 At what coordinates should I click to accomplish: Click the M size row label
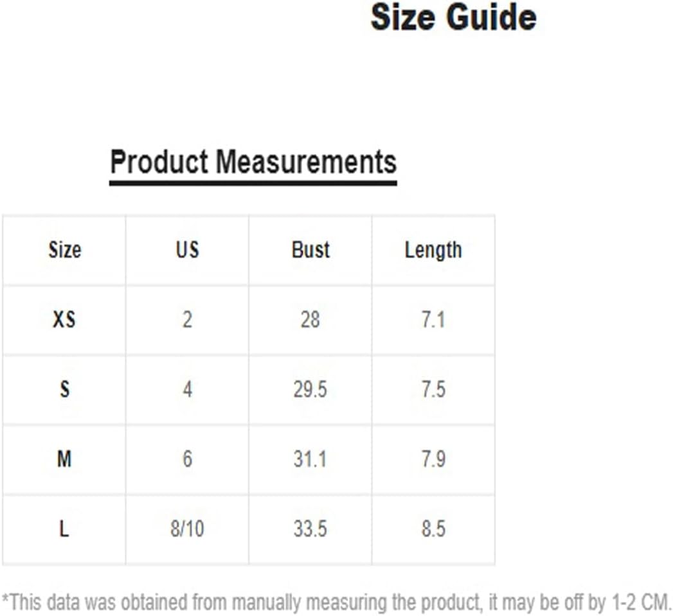coord(64,459)
